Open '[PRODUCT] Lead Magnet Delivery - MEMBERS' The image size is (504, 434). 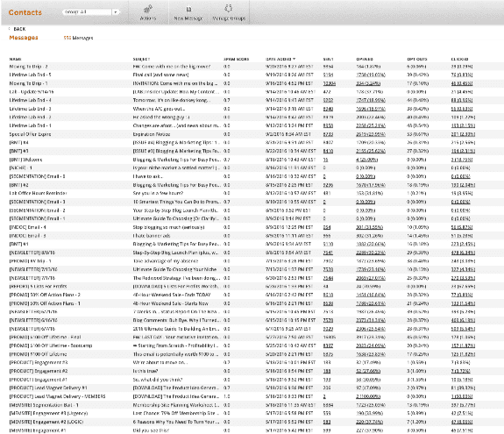coord(57,396)
